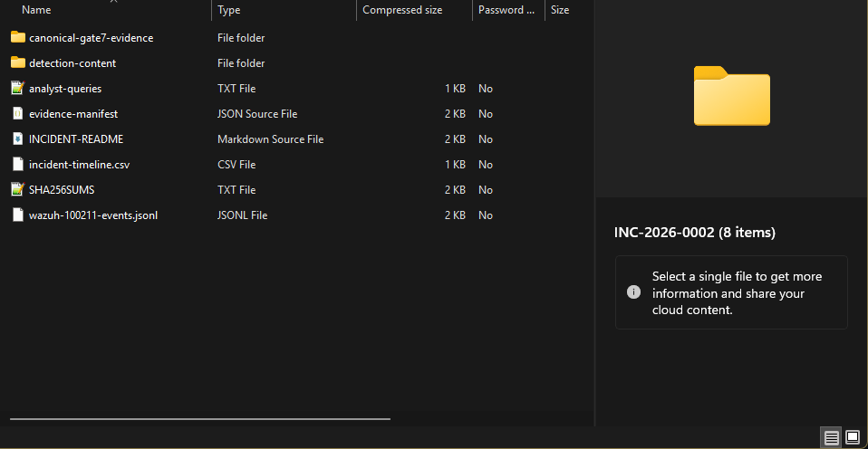Screen dimensions: 868x449
Task: Select the evidence-manifest file name
Action: pos(73,114)
